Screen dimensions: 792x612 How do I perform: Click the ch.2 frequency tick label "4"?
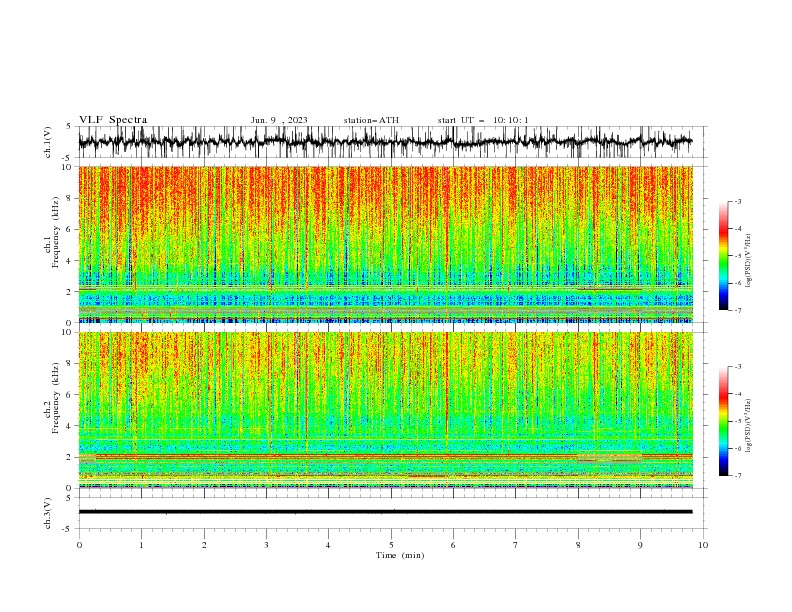(70, 426)
